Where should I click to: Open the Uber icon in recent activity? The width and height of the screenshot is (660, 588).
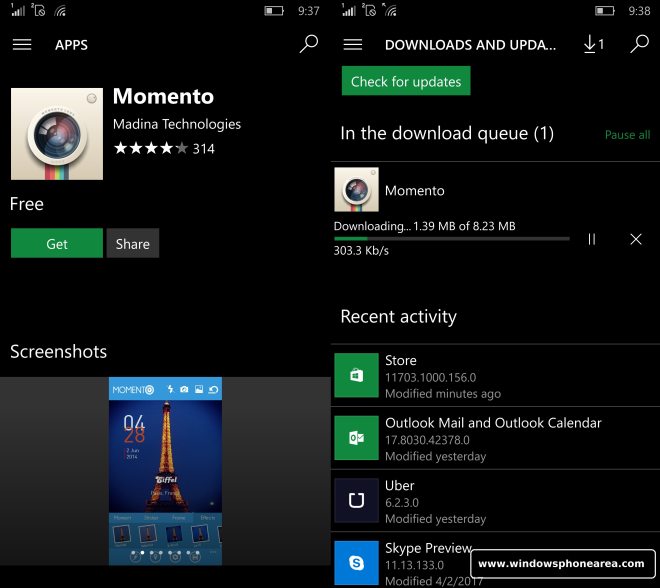[x=357, y=500]
